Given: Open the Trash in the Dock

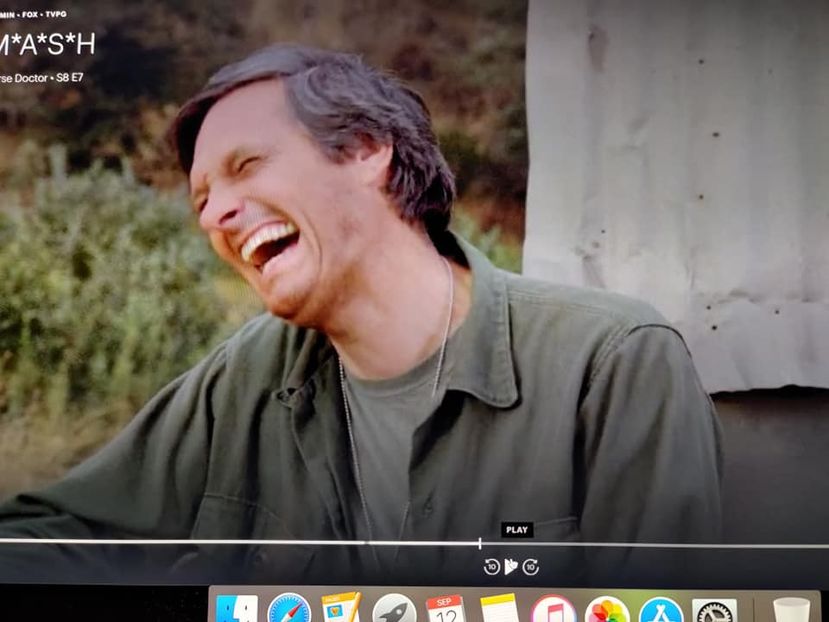Looking at the screenshot, I should pos(791,610).
